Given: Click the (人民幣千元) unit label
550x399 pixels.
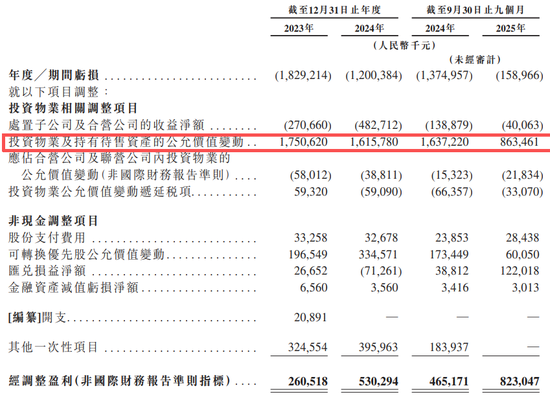Looking at the screenshot, I should coord(404,45).
